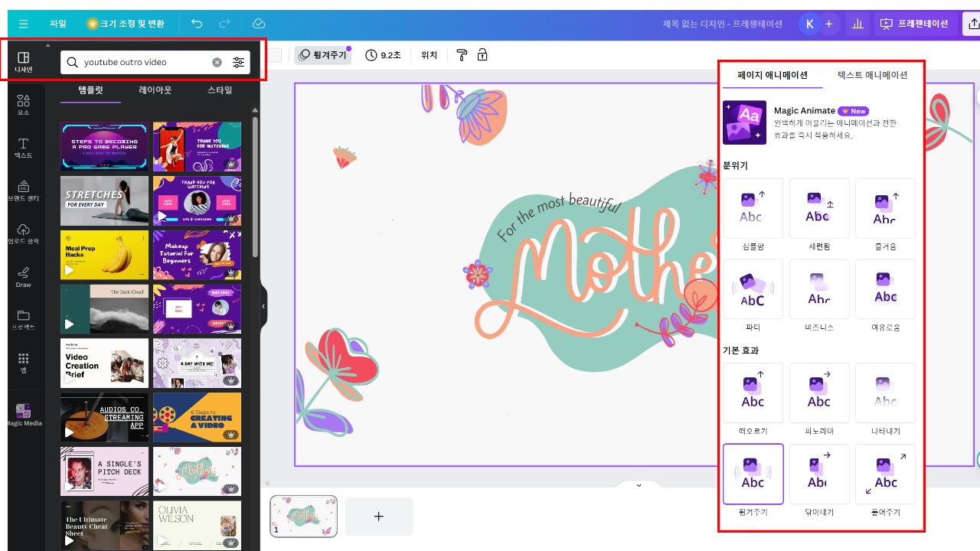The height and width of the screenshot is (551, 980).
Task: Open the hamburger main menu
Action: (23, 24)
